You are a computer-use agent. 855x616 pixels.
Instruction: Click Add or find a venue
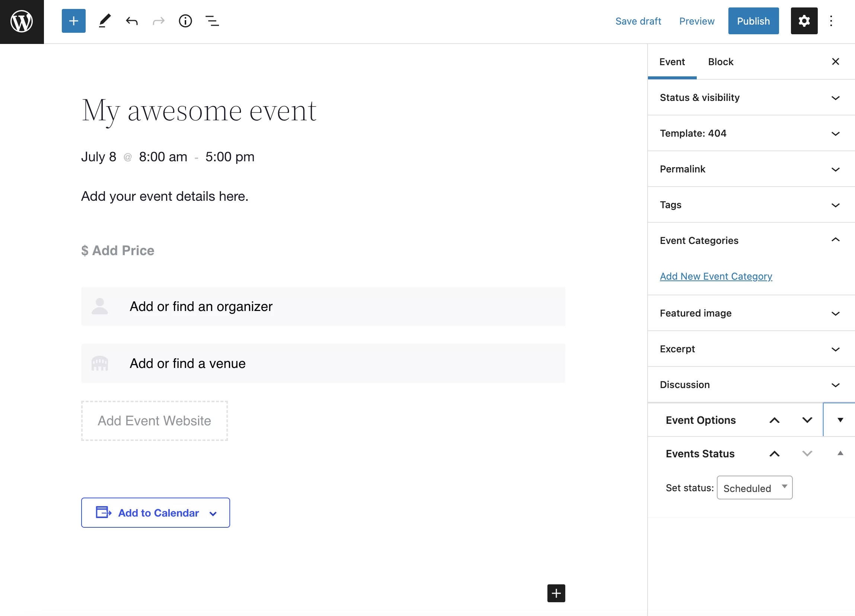click(323, 363)
